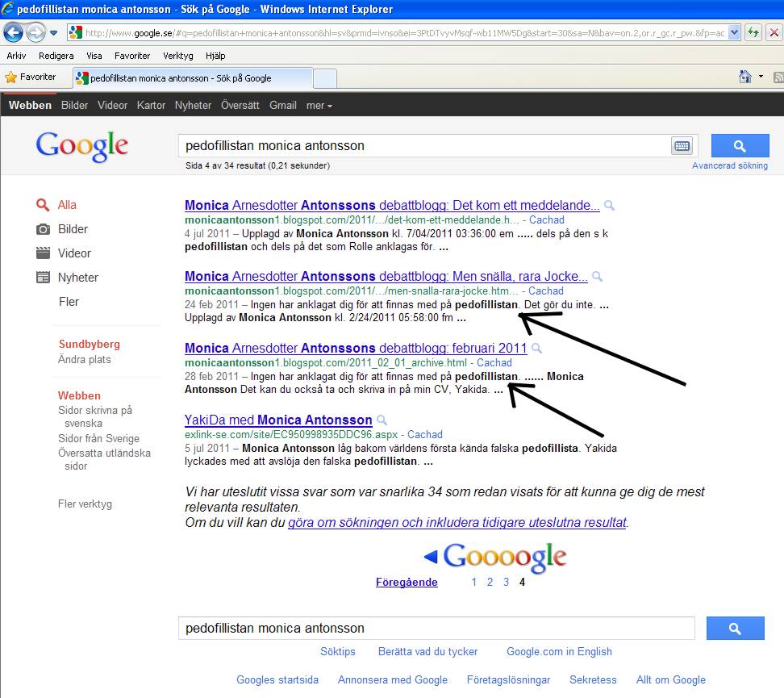This screenshot has height=698, width=784.
Task: Click the Refresh page icon
Action: click(753, 33)
